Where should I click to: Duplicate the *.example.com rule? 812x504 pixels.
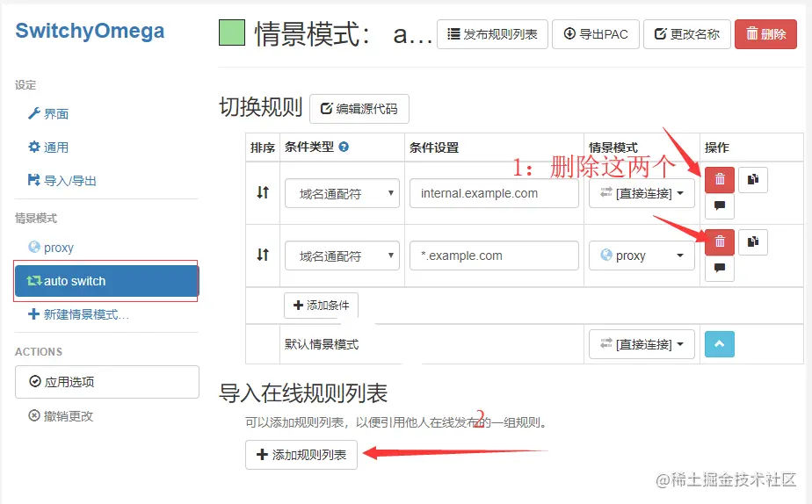coord(752,241)
